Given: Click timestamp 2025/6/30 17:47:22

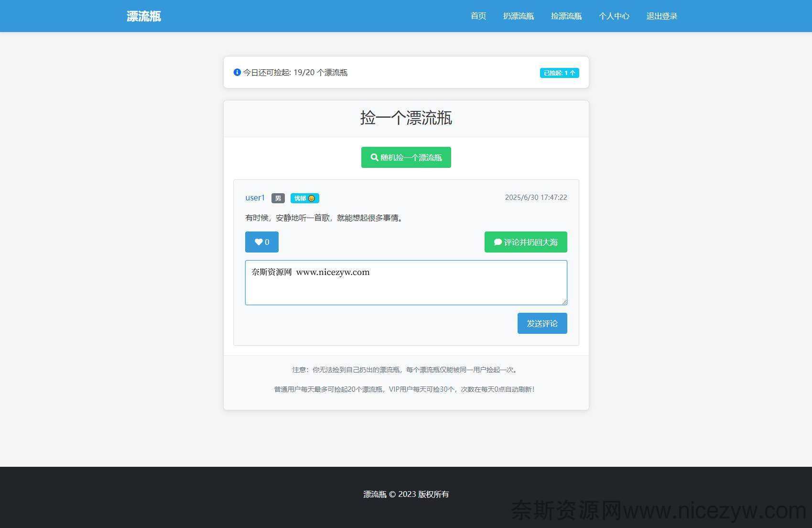Looking at the screenshot, I should [536, 198].
